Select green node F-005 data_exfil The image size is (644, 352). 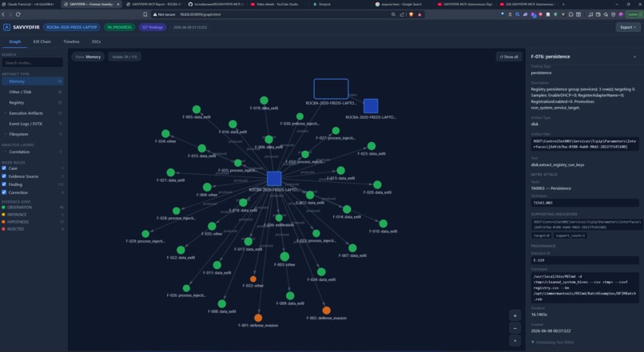point(197,109)
